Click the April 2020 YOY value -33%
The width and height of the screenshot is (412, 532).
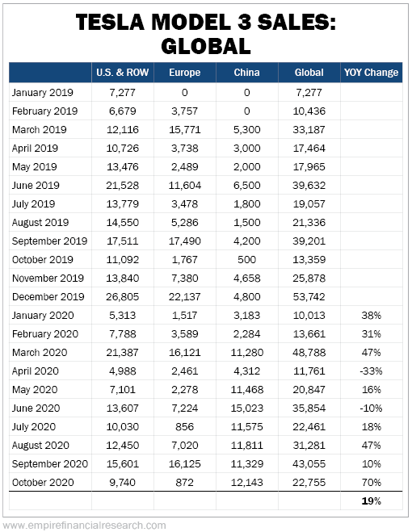[372, 371]
